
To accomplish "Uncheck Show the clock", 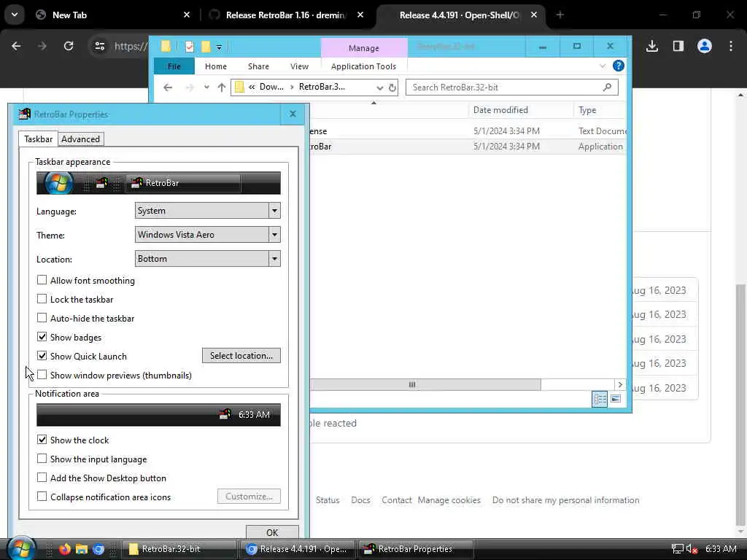I will click(42, 440).
